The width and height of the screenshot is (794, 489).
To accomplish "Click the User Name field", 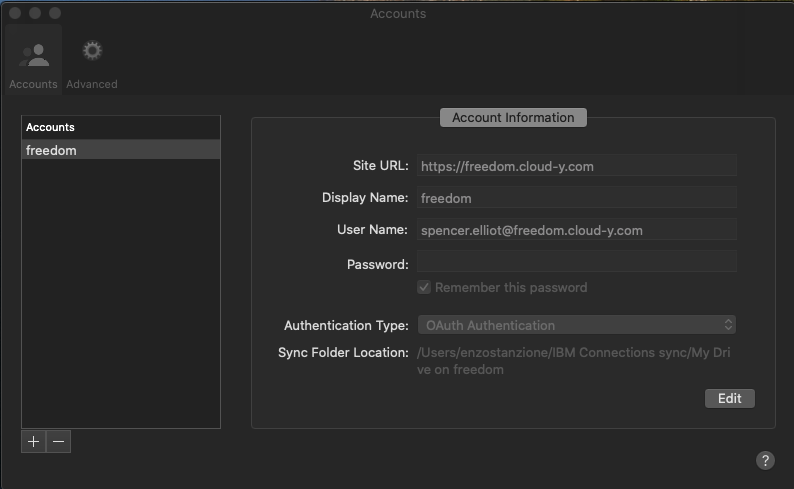I will click(577, 230).
